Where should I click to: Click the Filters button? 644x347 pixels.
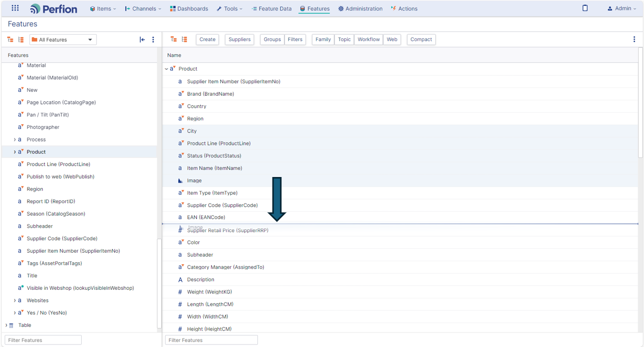pyautogui.click(x=295, y=40)
